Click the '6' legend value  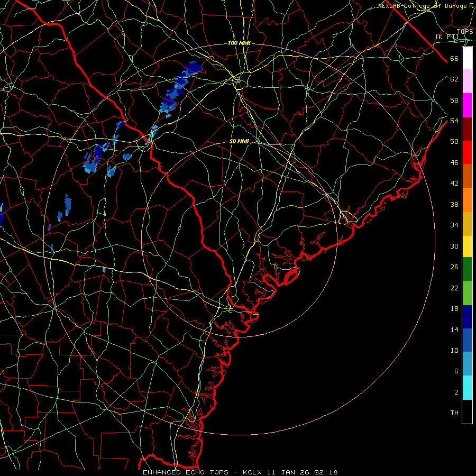456,371
